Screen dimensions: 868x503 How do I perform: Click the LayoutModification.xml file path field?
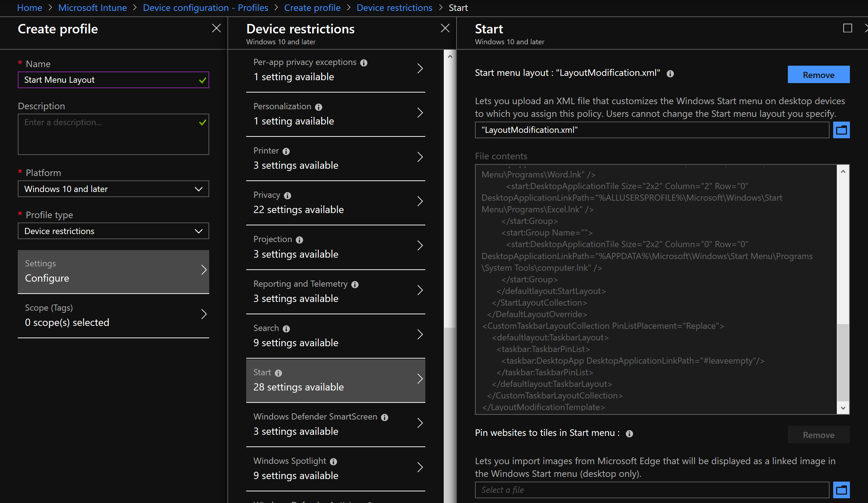click(652, 130)
